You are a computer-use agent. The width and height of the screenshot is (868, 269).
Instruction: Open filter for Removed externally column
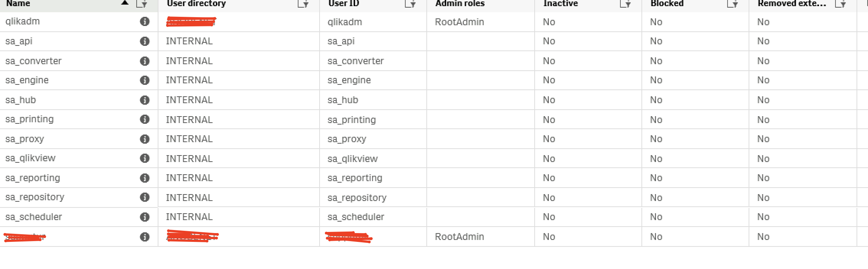[840, 4]
